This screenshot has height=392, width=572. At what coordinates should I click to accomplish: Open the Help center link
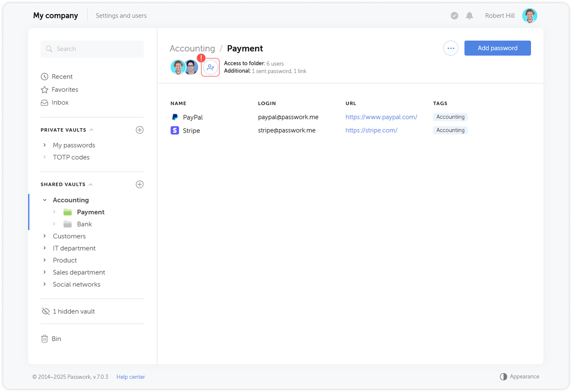pyautogui.click(x=131, y=377)
